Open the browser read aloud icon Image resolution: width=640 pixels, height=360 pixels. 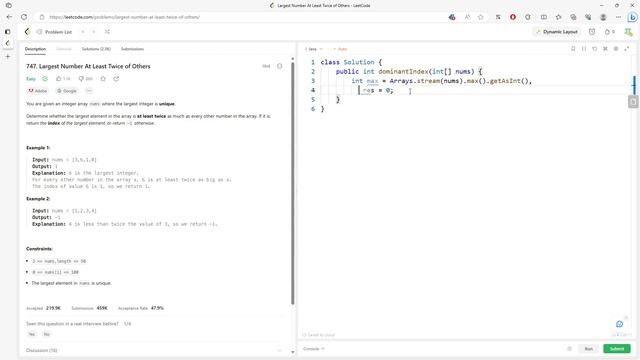tap(467, 17)
